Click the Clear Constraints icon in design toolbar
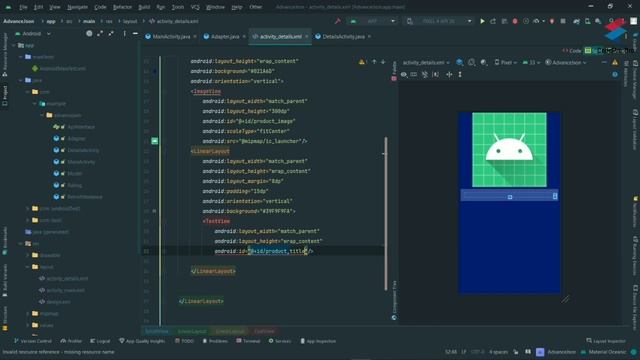Viewport: 640px width, 360px height. [425, 74]
